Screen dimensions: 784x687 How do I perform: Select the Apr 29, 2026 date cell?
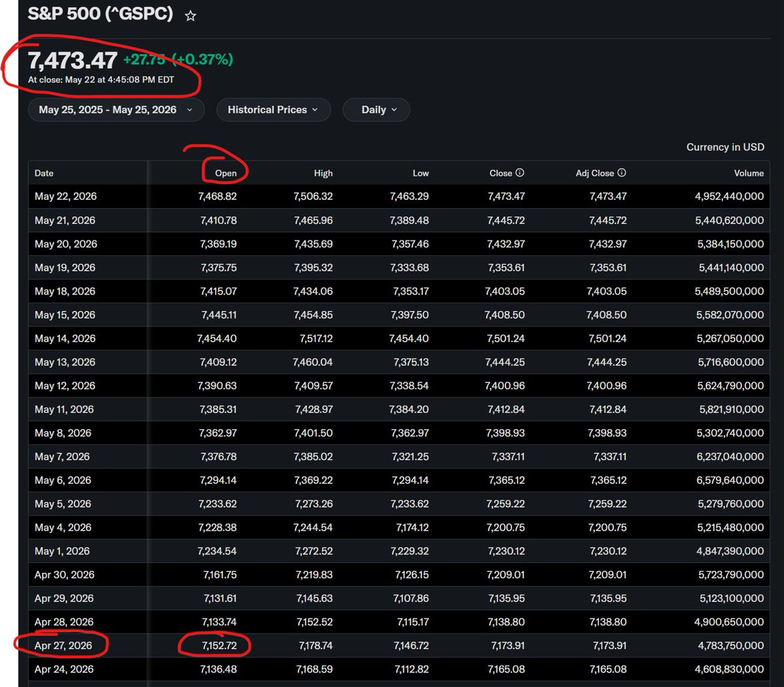click(x=64, y=598)
